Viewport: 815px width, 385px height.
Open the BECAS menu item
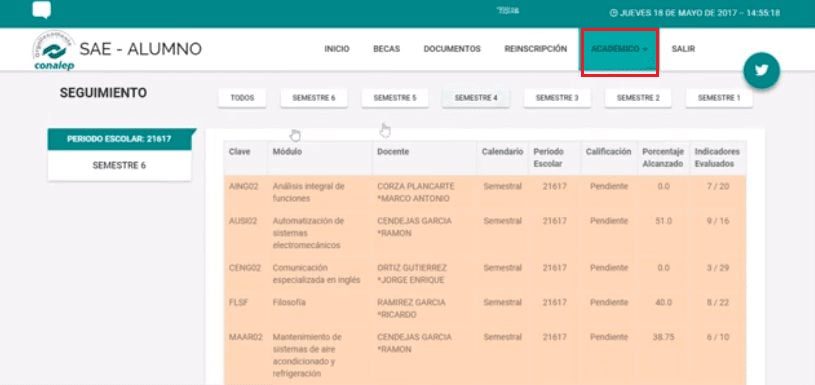point(386,49)
